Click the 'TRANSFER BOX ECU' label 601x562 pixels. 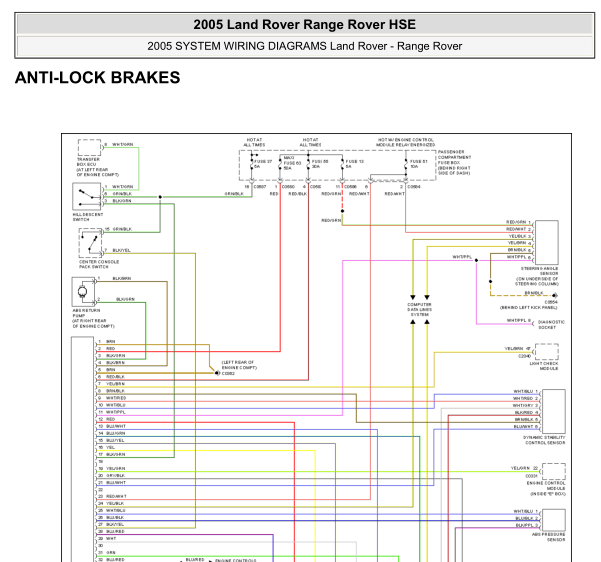tap(88, 161)
